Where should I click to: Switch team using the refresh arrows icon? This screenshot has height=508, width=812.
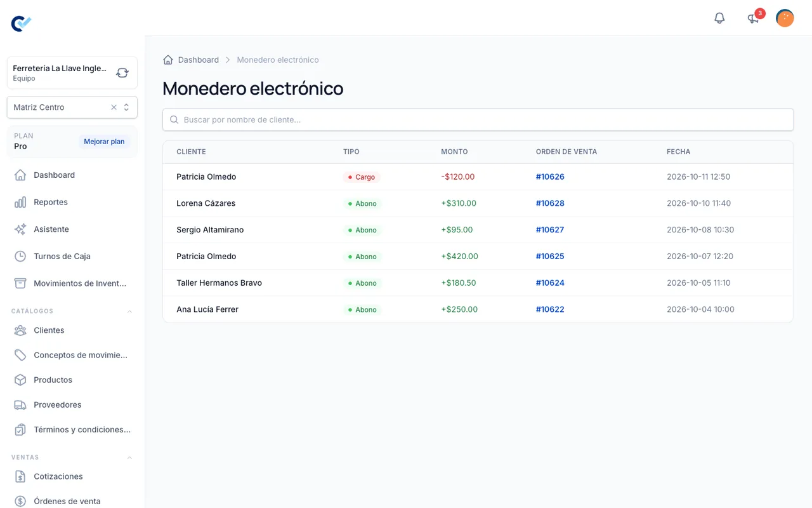(122, 73)
